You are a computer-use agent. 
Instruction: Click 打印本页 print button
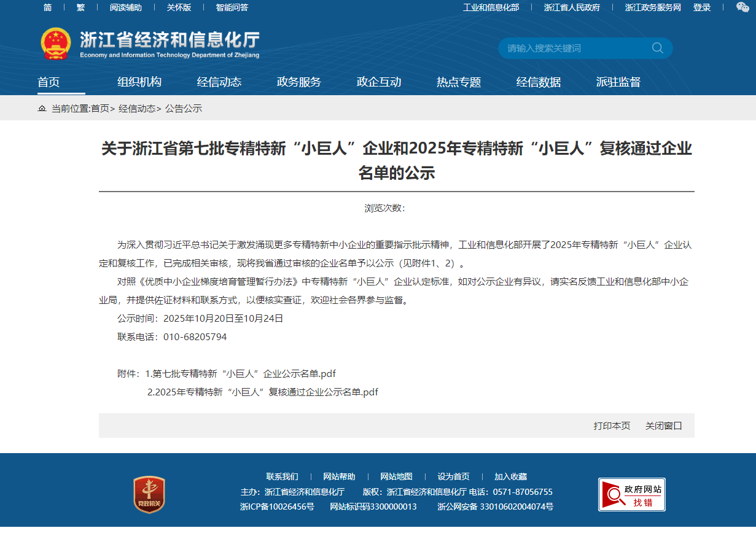click(x=612, y=425)
